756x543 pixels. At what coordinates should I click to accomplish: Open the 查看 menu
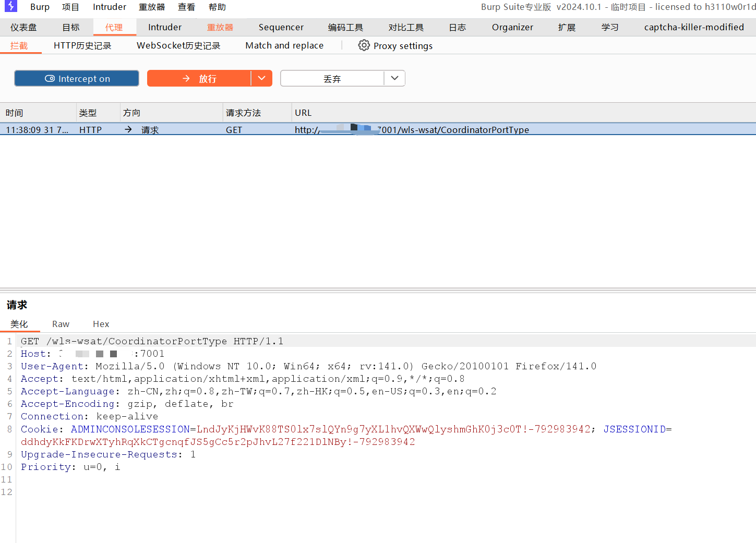186,7
